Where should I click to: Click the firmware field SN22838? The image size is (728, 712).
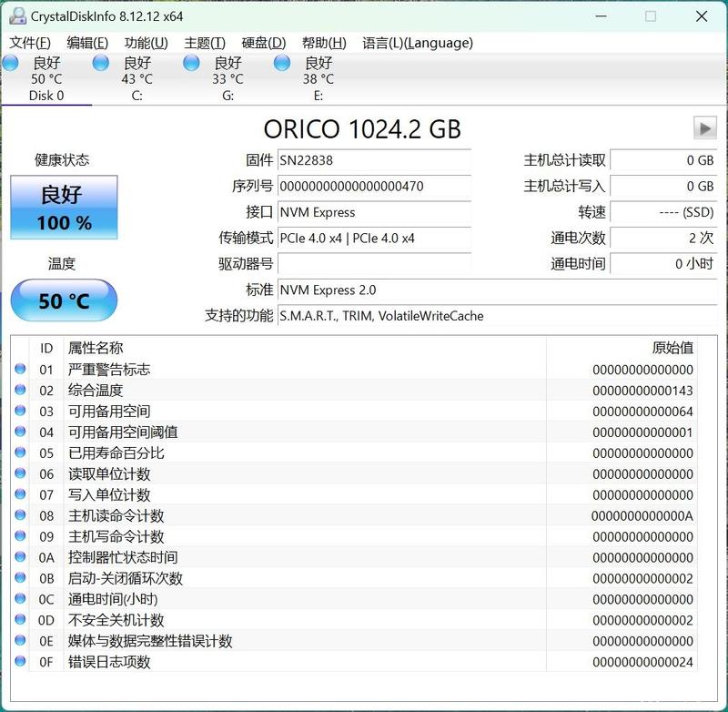pyautogui.click(x=374, y=160)
